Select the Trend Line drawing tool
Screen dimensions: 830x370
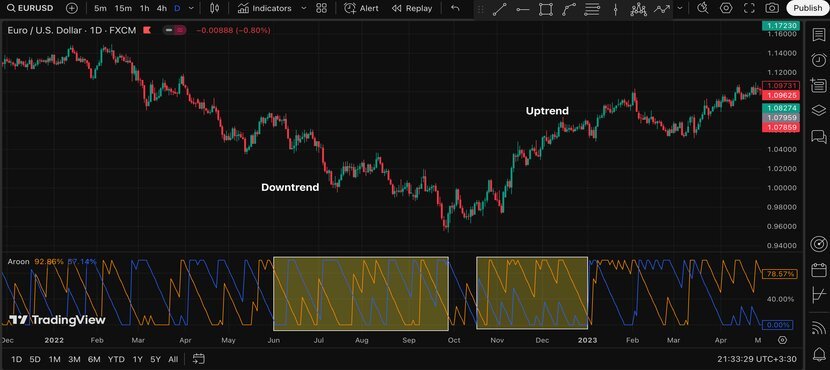(x=499, y=9)
